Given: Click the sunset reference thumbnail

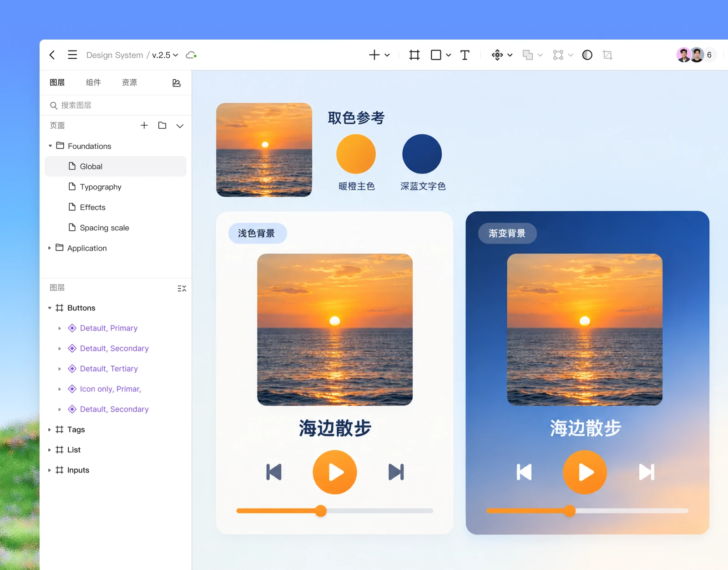Looking at the screenshot, I should (x=264, y=150).
